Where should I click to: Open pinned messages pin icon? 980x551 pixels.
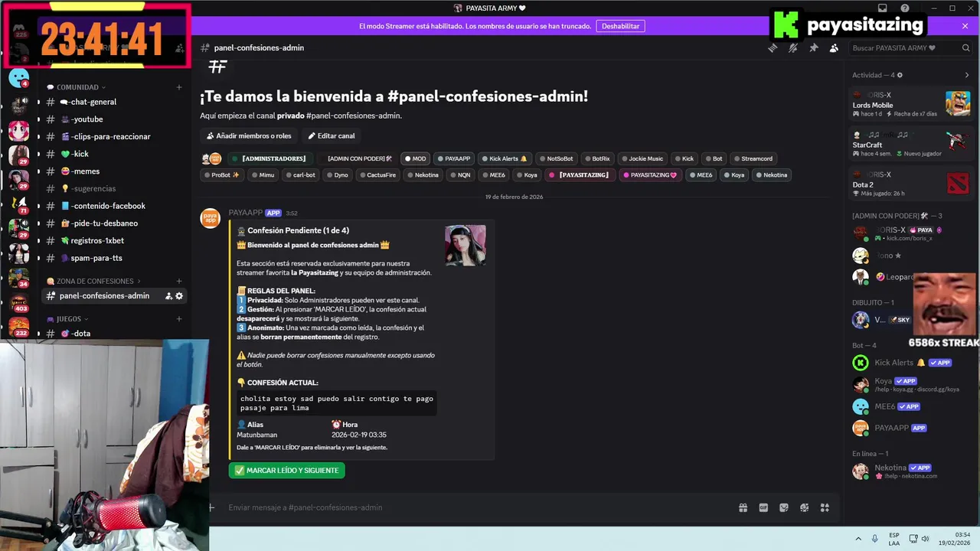coord(814,47)
